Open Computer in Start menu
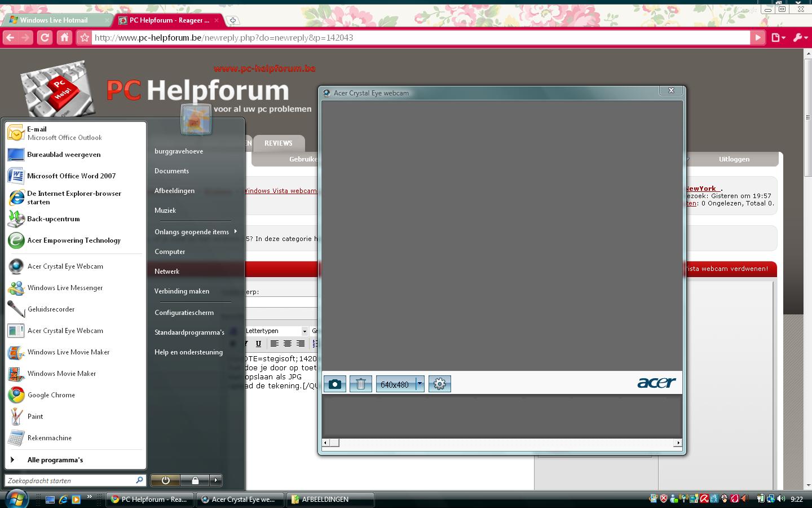 (x=170, y=252)
